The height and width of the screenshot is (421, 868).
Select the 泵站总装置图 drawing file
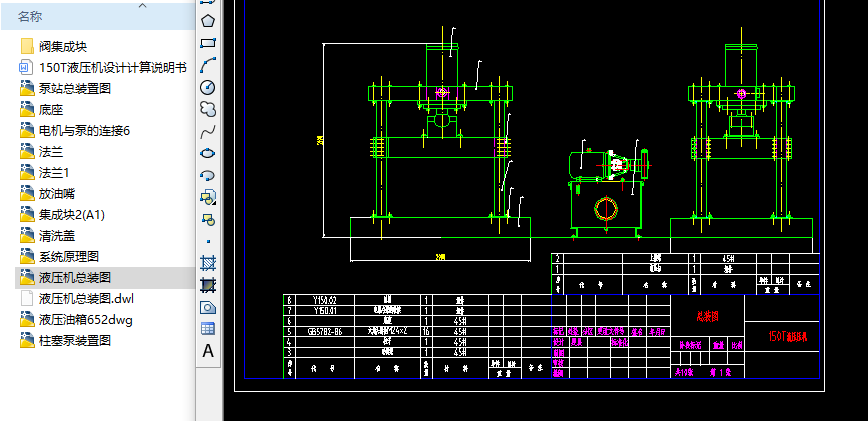tap(65, 89)
